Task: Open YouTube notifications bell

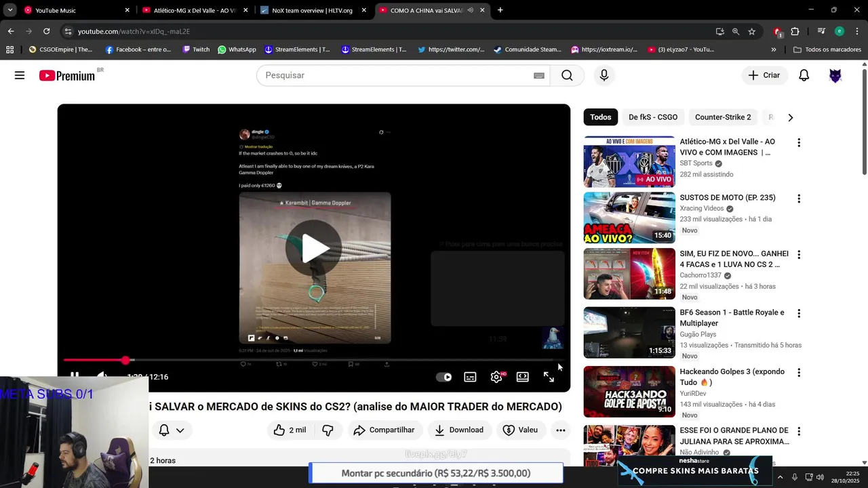Action: [x=804, y=75]
